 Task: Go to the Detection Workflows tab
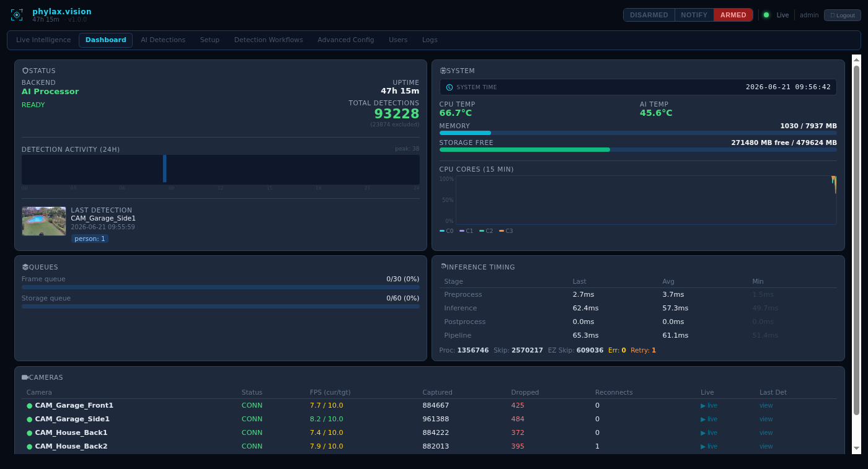click(268, 40)
